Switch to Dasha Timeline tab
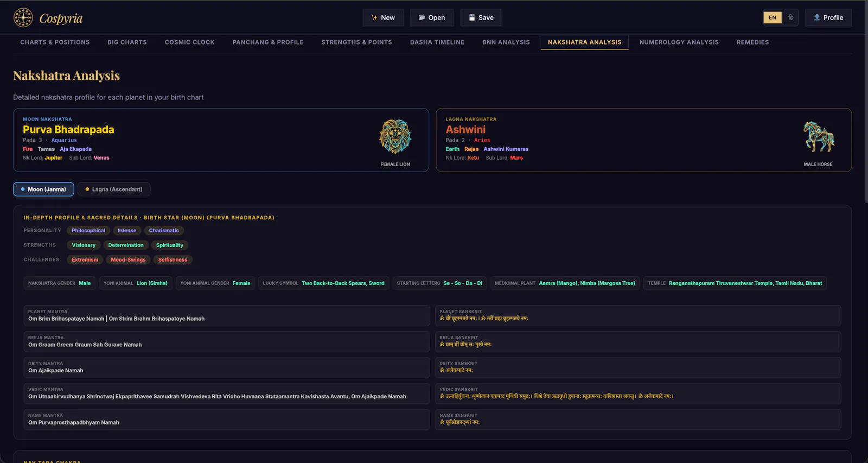868x463 pixels. [x=437, y=42]
